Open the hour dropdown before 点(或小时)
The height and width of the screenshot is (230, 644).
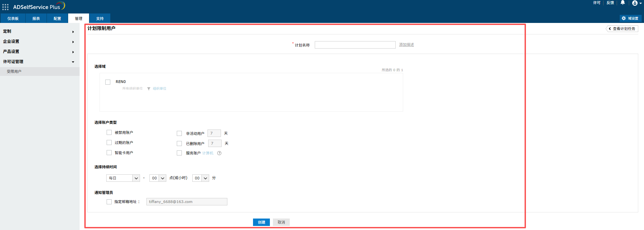coord(158,178)
